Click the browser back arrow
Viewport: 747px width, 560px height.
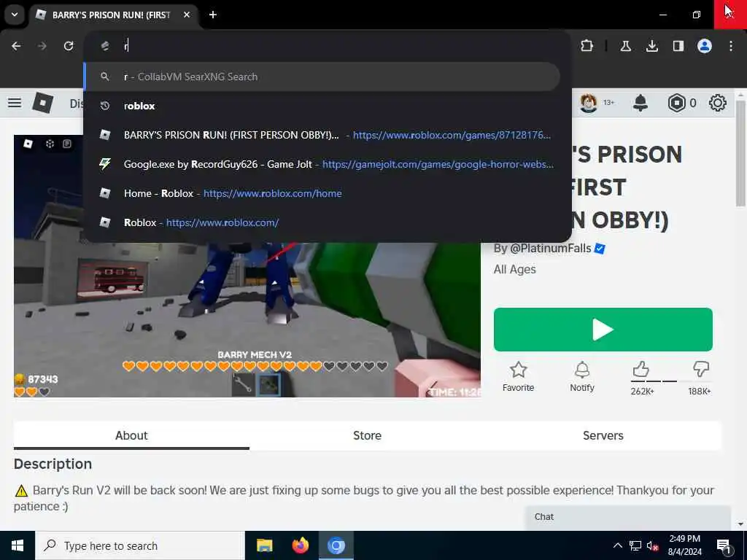coord(16,46)
